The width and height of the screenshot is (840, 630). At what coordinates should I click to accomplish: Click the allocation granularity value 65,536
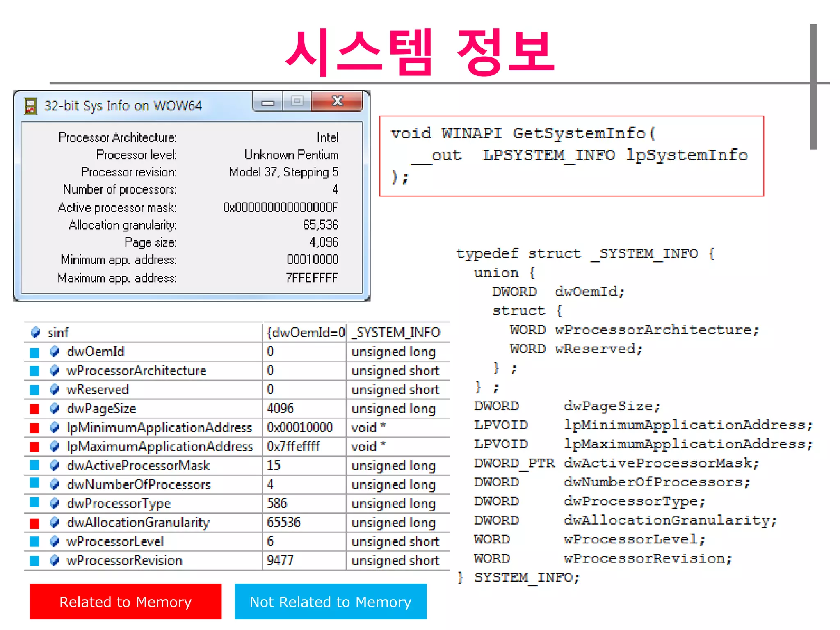coord(321,225)
